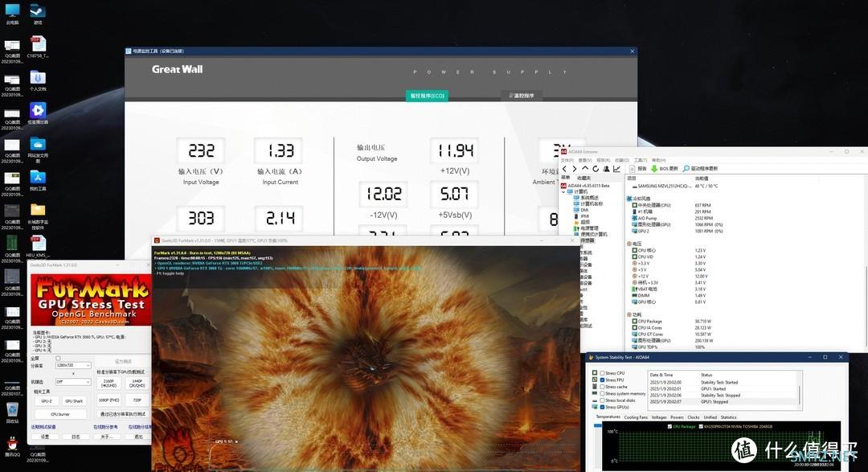Switch to 温控程序 tab in Great Wall

coord(522,96)
